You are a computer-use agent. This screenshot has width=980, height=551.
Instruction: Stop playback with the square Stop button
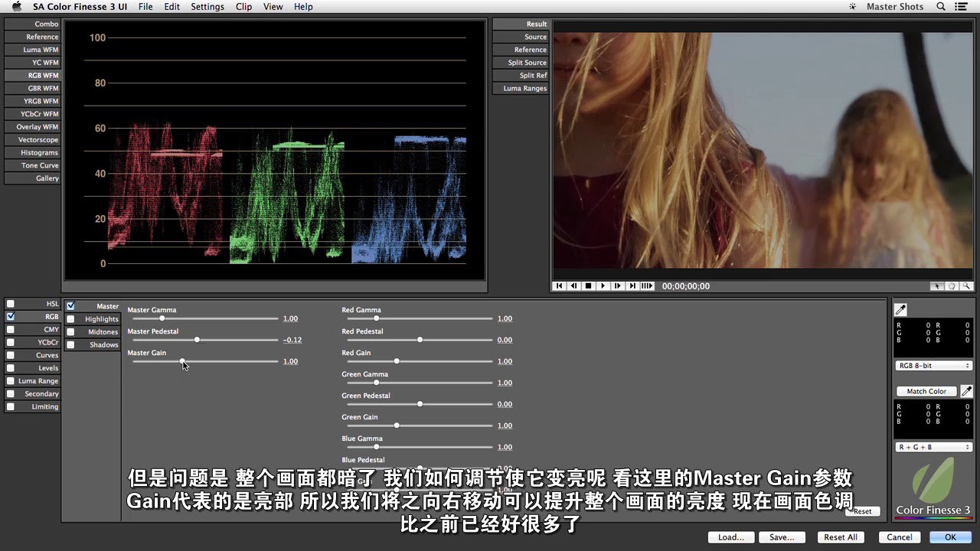(x=589, y=286)
